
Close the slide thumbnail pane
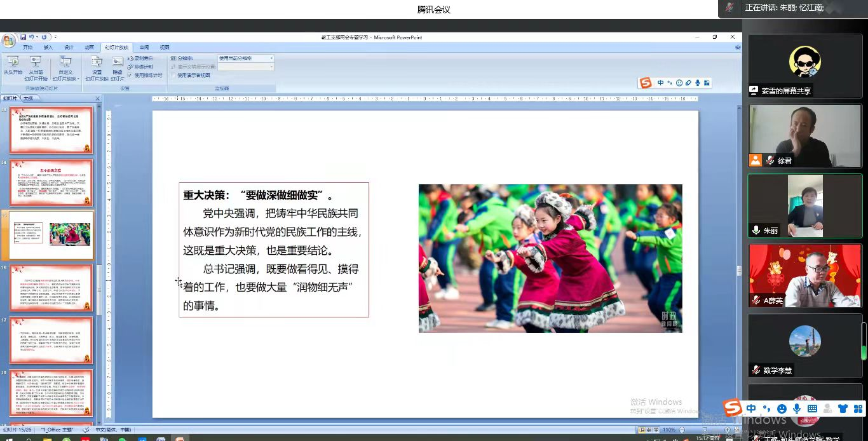pos(98,98)
